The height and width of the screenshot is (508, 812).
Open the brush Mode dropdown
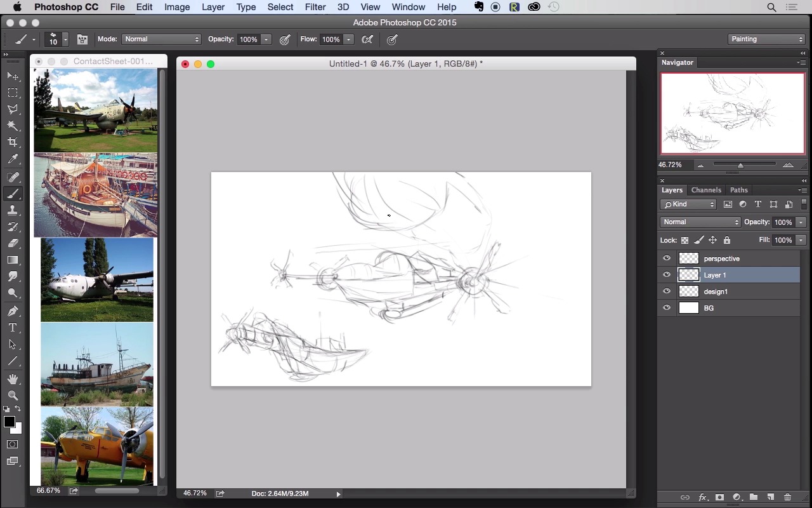click(x=162, y=39)
